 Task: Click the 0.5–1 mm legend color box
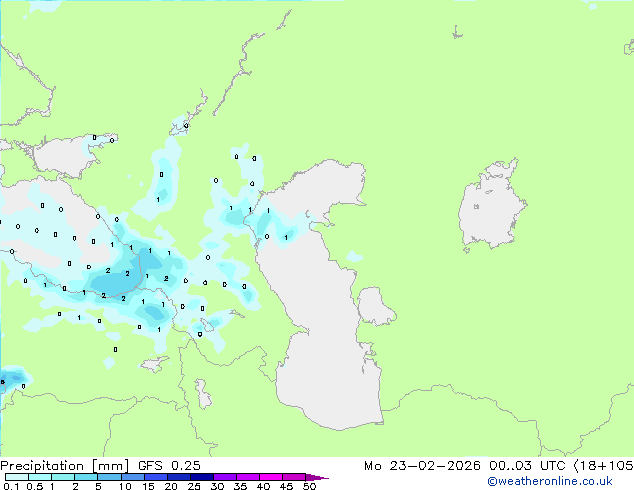(40, 477)
